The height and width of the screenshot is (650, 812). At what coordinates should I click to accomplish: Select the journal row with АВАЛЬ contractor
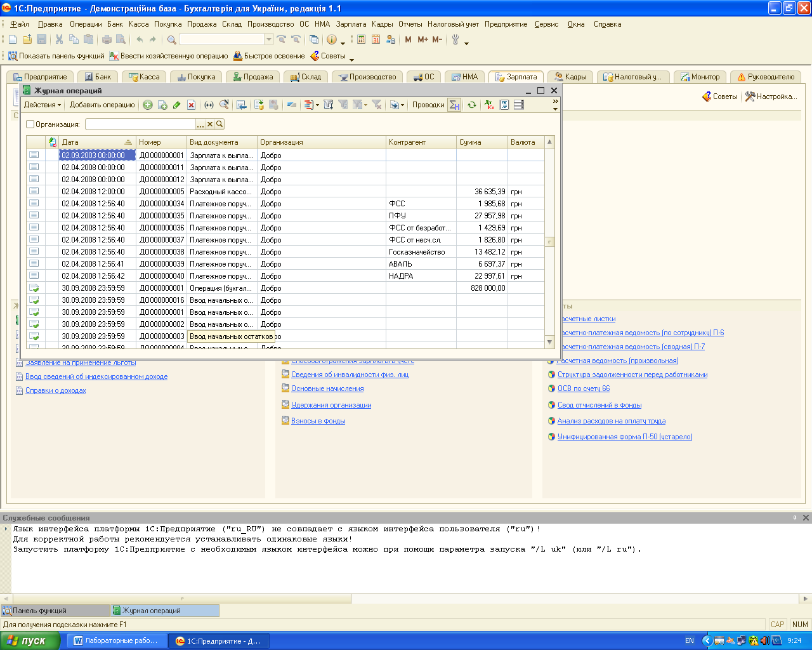(285, 264)
